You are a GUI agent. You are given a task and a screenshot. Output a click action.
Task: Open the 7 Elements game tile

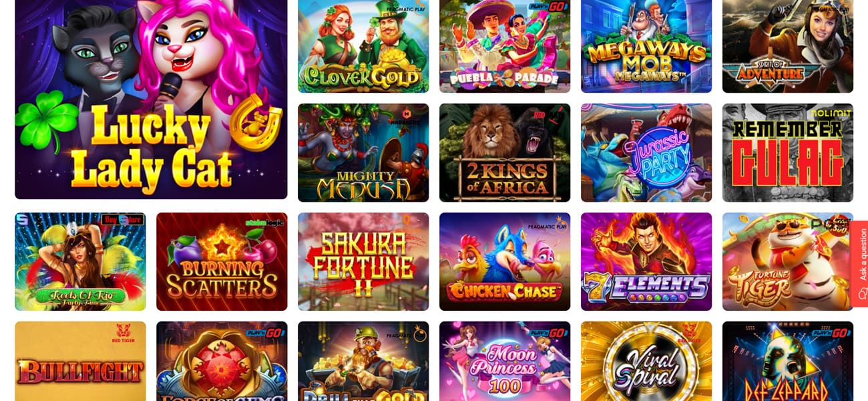(x=646, y=261)
